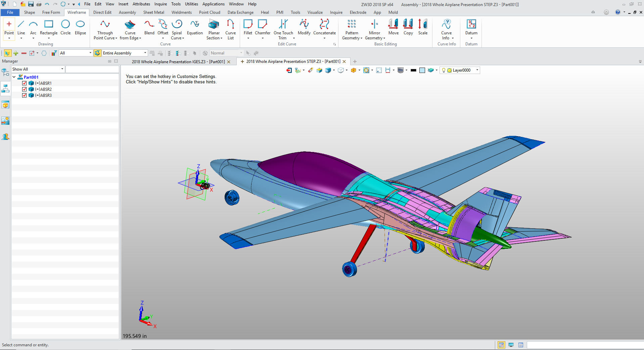The height and width of the screenshot is (350, 644).
Task: Switch to the IGES.Z3 document tab
Action: click(178, 62)
